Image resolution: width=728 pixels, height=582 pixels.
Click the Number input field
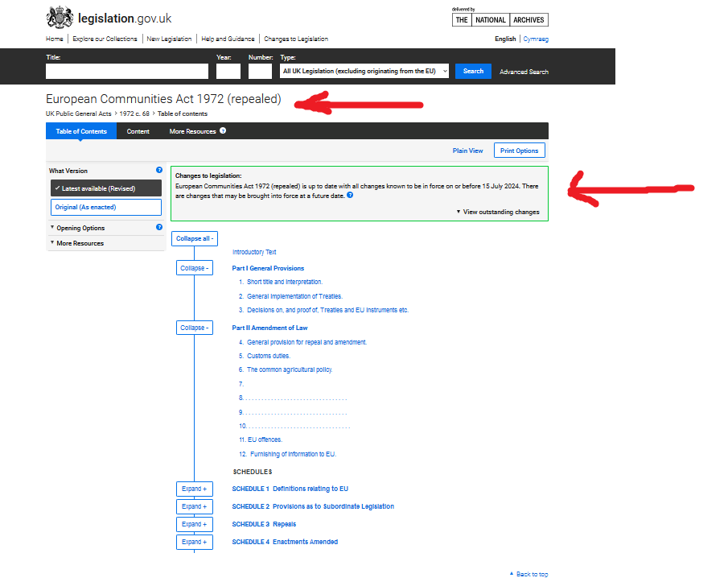[x=260, y=71]
